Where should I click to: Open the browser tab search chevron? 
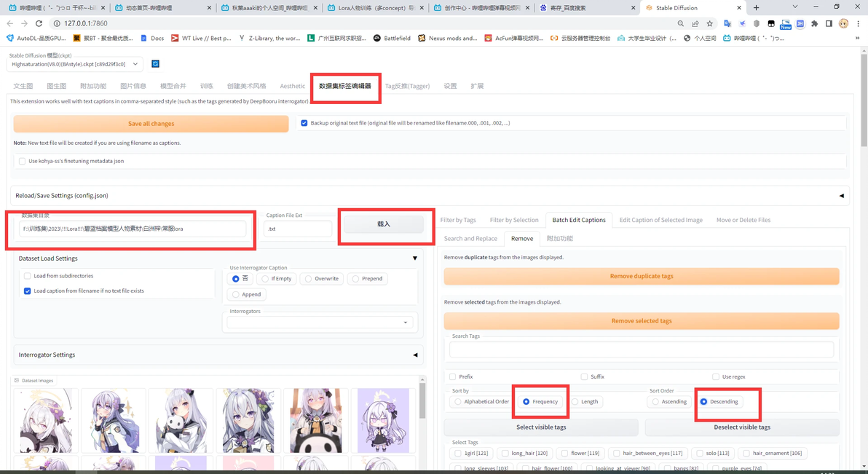coord(795,7)
